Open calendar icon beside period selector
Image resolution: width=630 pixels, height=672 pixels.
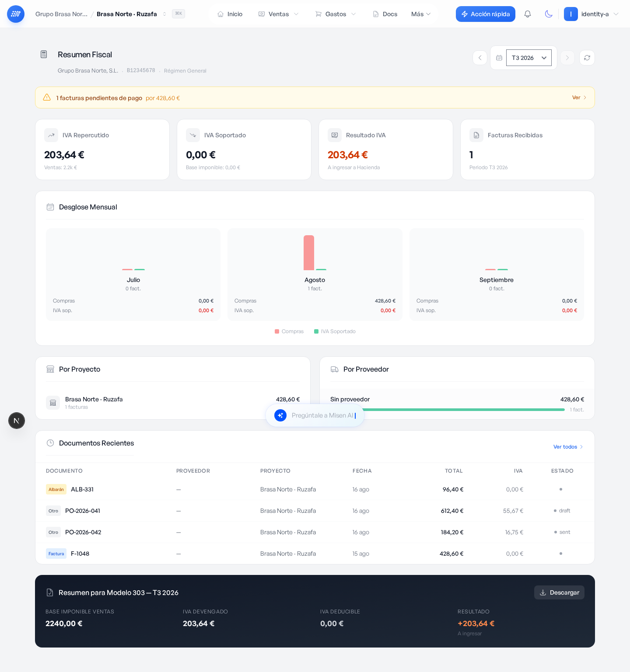(499, 58)
